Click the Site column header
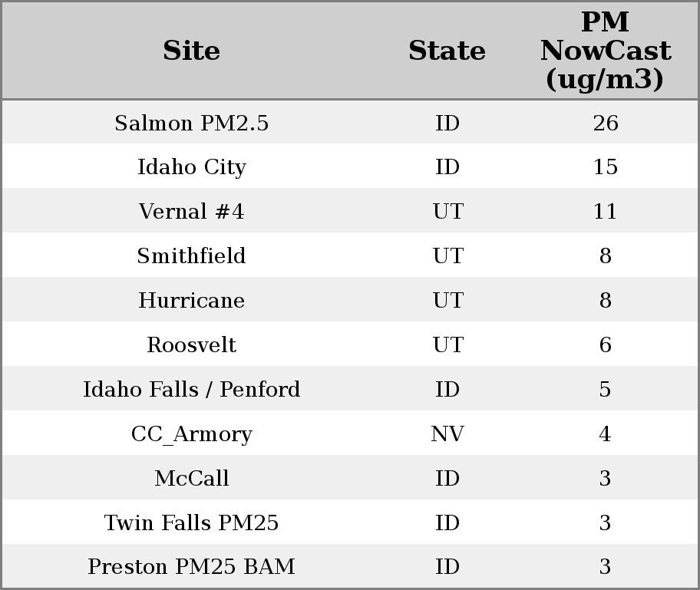This screenshot has width=700, height=590. pyautogui.click(x=191, y=51)
